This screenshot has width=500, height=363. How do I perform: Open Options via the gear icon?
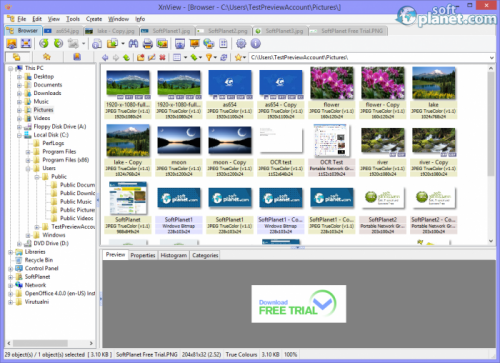[241, 44]
